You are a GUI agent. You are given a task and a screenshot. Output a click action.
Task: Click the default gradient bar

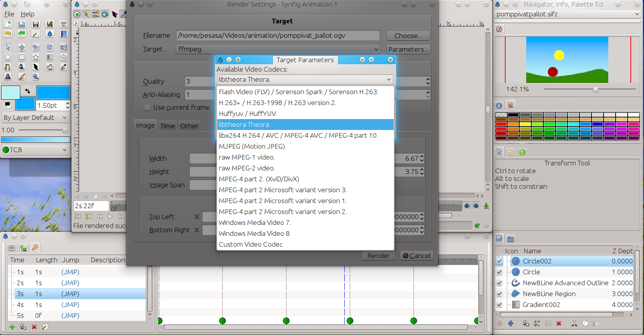point(36,140)
